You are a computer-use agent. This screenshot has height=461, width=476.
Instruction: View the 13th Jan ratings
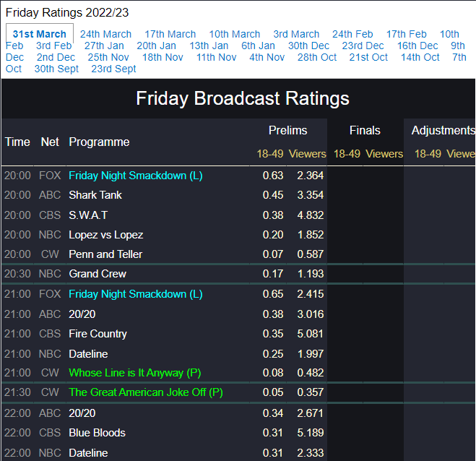(x=209, y=46)
